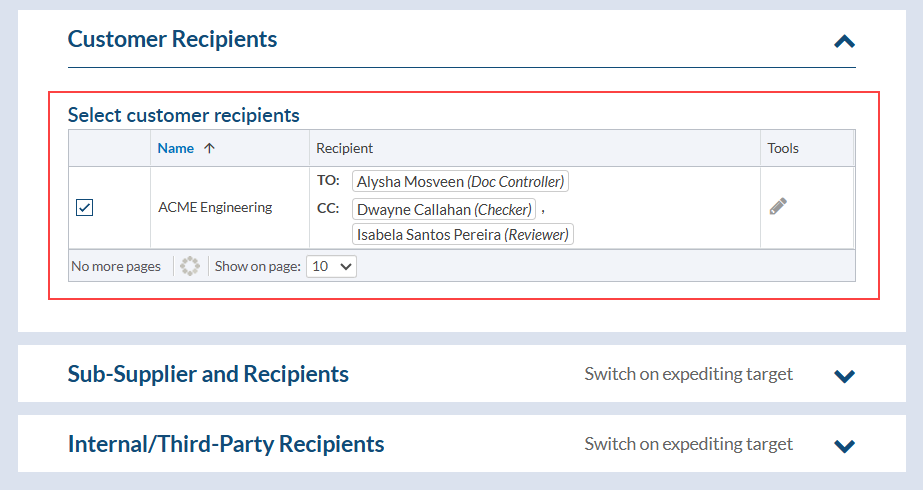The image size is (923, 490).
Task: Click the Customer Recipients section title
Action: tap(172, 39)
